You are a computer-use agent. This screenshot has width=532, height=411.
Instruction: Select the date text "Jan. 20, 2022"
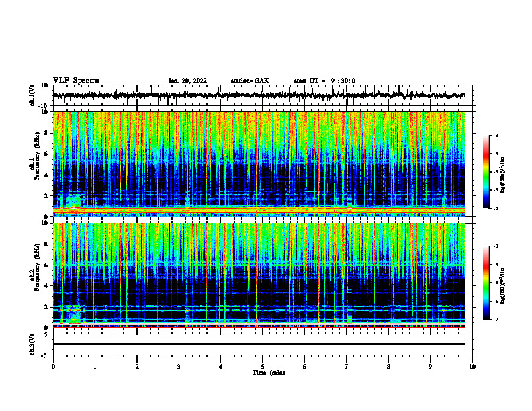(x=187, y=81)
